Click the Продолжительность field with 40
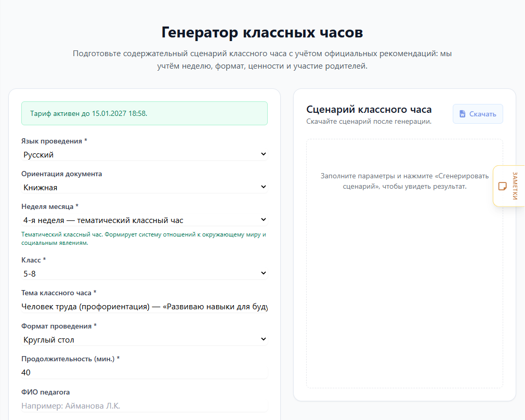The width and height of the screenshot is (525, 420). 145,373
